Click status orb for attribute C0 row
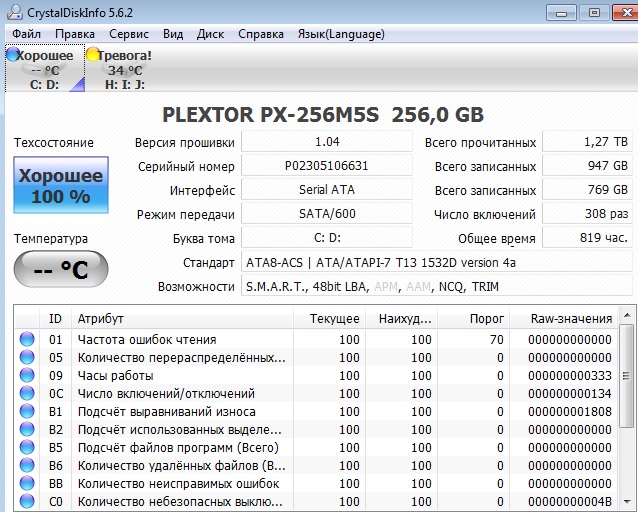 [27, 502]
